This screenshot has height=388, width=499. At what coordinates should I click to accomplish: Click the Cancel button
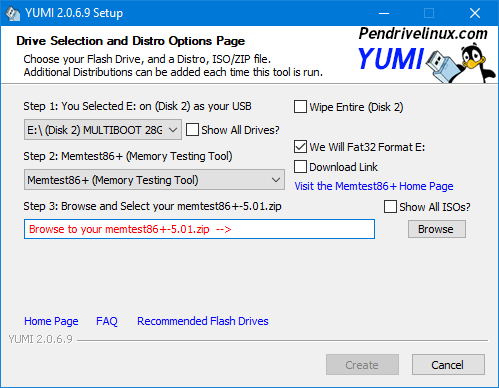click(448, 365)
